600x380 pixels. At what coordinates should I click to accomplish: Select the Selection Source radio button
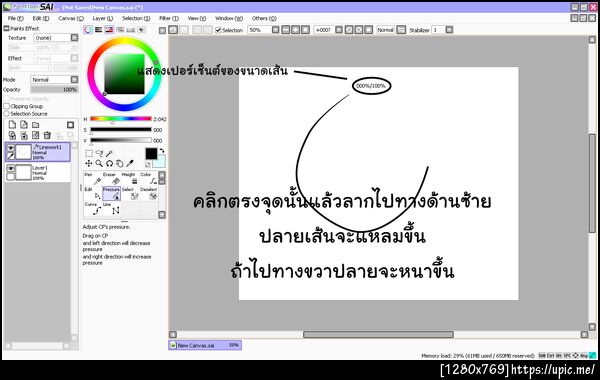point(7,114)
